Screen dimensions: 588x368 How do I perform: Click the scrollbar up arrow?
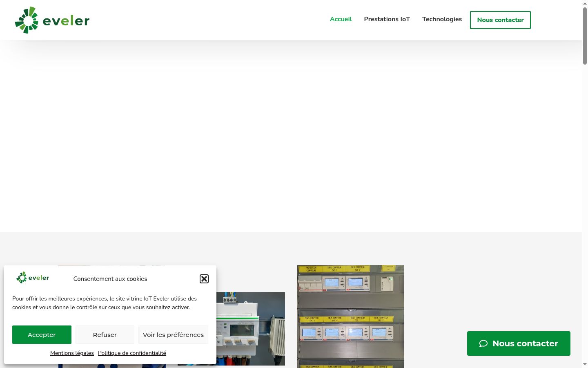585,3
